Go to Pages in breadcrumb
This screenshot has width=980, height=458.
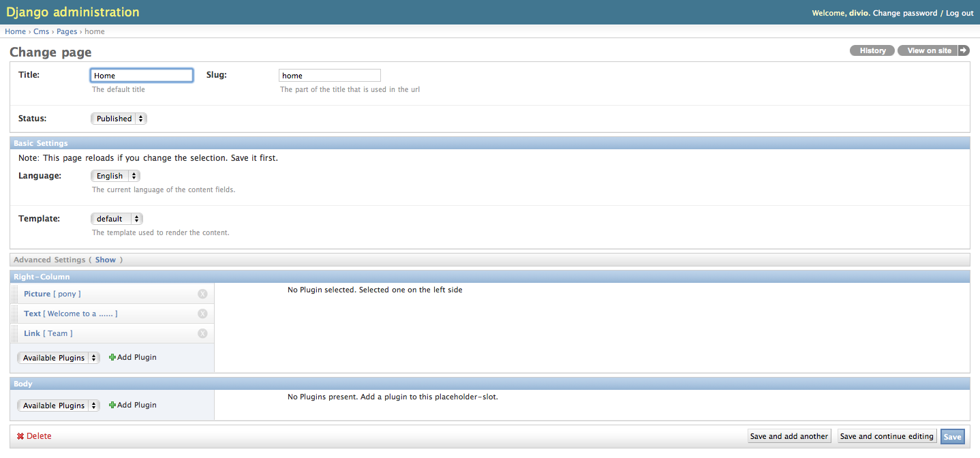[x=67, y=31]
